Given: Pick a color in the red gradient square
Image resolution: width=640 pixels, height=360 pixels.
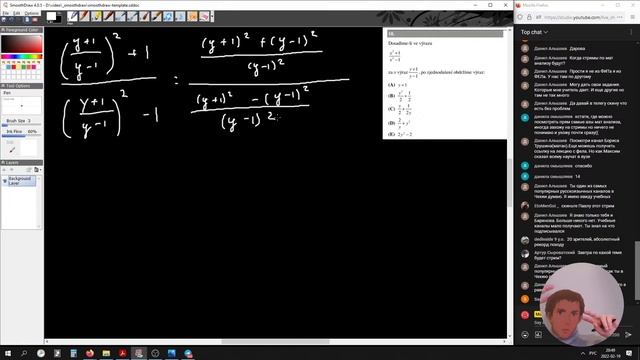Looking at the screenshot, I should click(x=22, y=44).
